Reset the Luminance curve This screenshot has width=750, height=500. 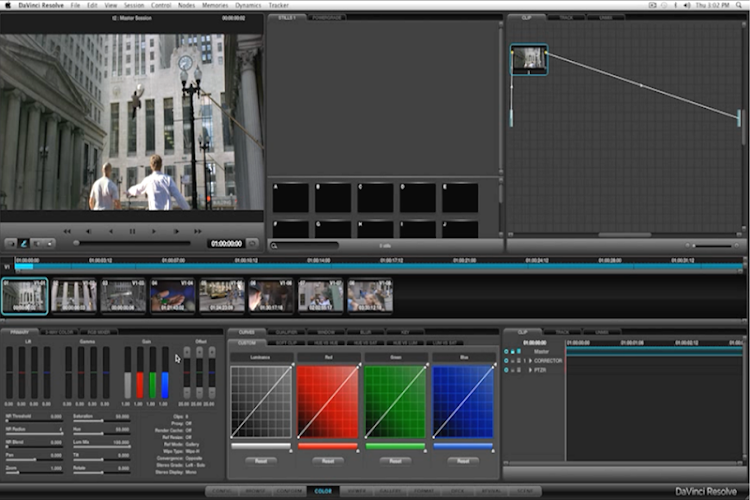tap(260, 461)
